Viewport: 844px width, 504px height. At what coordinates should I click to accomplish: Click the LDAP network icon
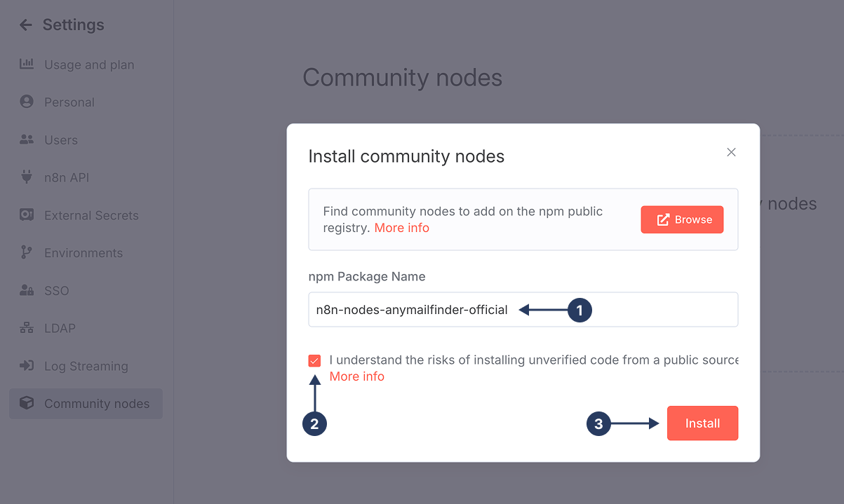(27, 328)
